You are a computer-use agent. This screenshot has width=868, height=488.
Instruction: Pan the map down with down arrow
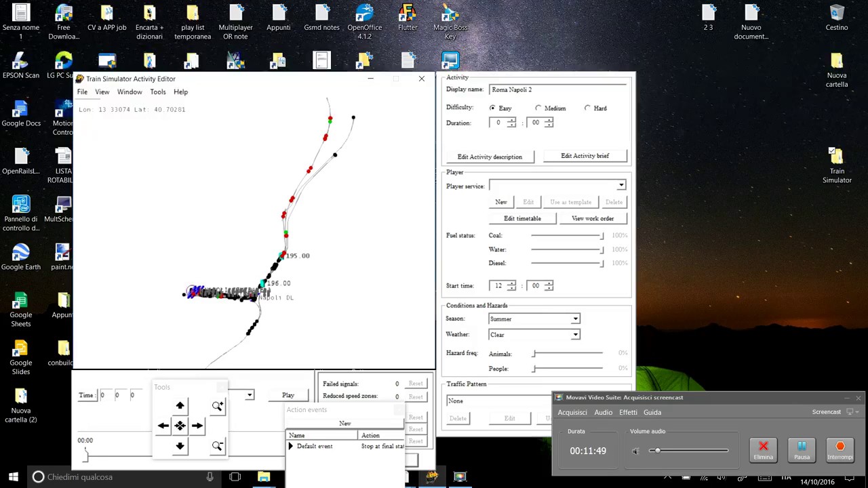click(x=180, y=446)
